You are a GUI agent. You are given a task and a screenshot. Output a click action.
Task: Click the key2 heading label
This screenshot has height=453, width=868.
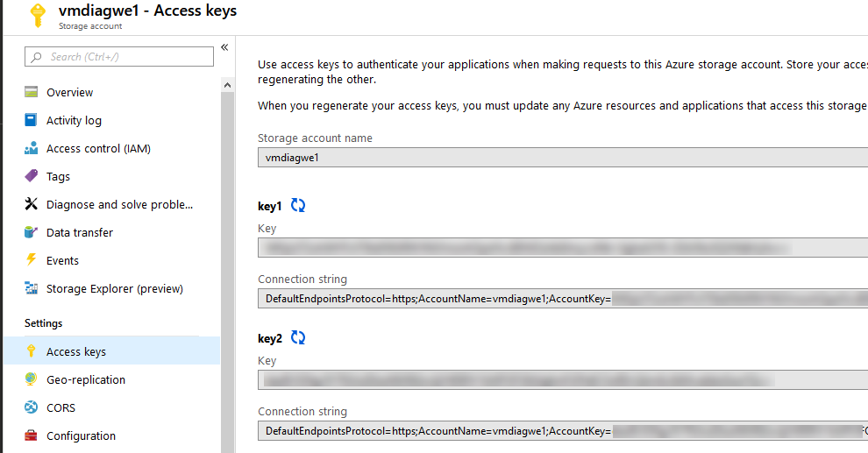tap(270, 338)
